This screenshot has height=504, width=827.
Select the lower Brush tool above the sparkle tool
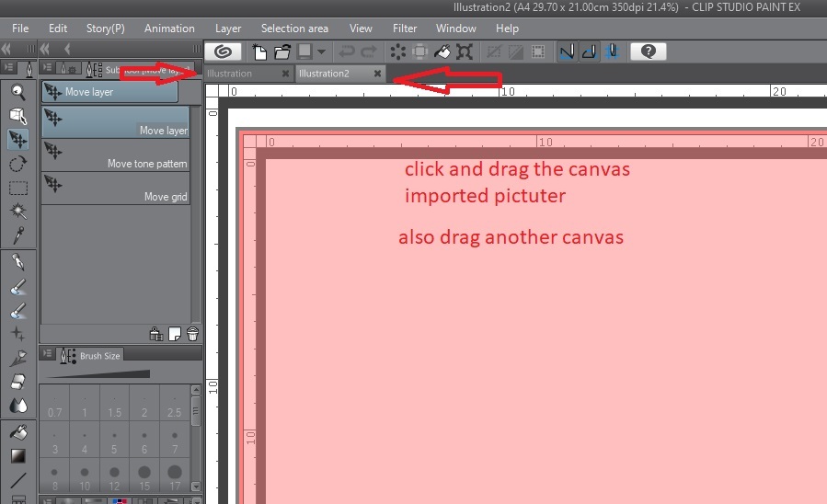tap(17, 311)
